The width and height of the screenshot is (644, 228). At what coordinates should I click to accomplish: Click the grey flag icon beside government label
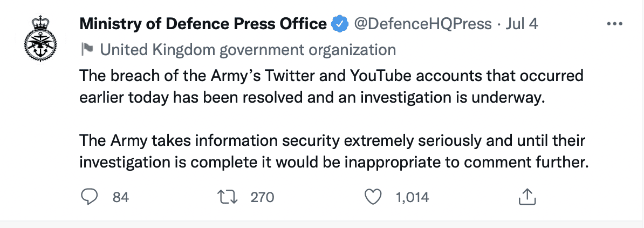click(87, 50)
